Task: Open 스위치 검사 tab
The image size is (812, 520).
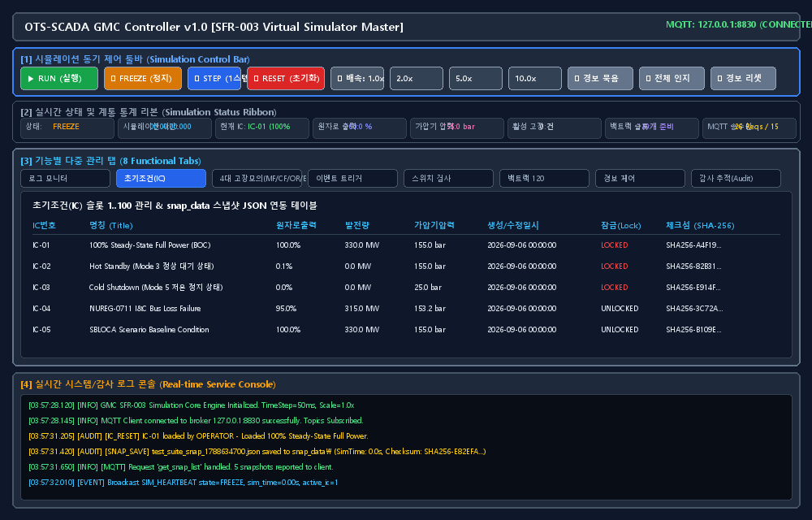Action: [448, 178]
